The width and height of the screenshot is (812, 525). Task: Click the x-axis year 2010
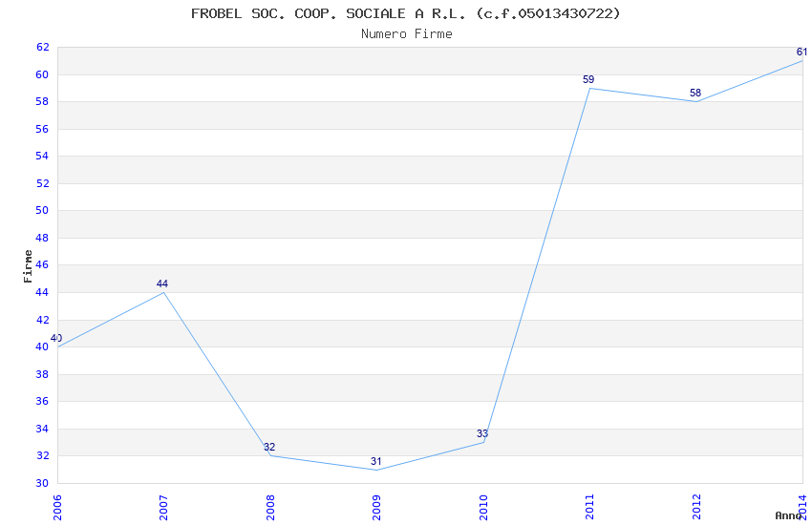tap(483, 508)
